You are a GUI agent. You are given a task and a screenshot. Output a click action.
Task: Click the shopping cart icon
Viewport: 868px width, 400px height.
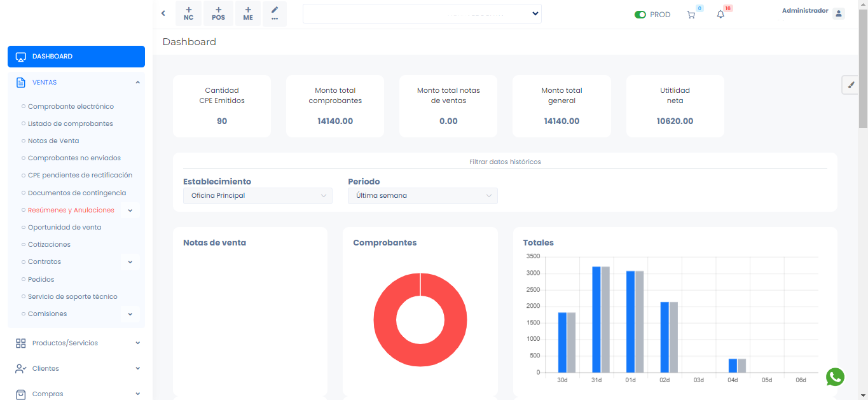(x=691, y=15)
